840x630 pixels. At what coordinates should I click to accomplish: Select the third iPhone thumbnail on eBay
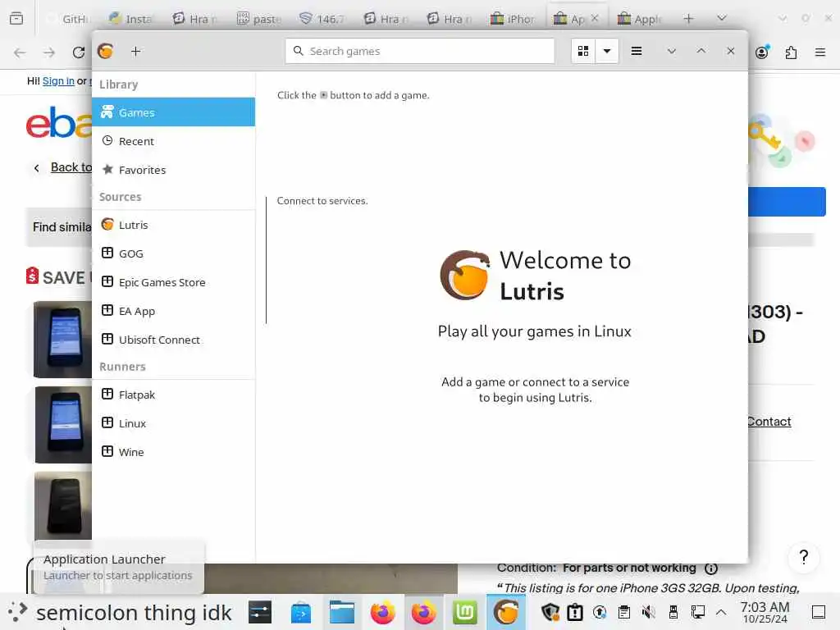click(x=62, y=505)
